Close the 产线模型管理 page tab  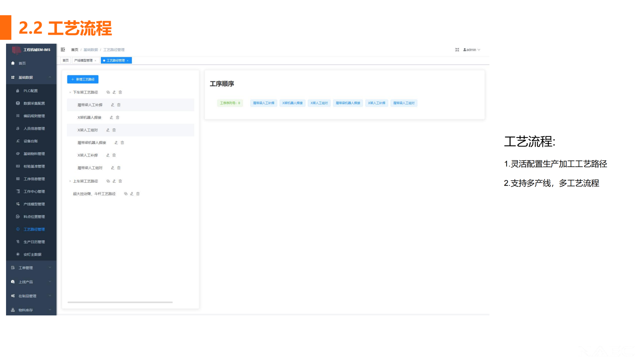point(95,61)
